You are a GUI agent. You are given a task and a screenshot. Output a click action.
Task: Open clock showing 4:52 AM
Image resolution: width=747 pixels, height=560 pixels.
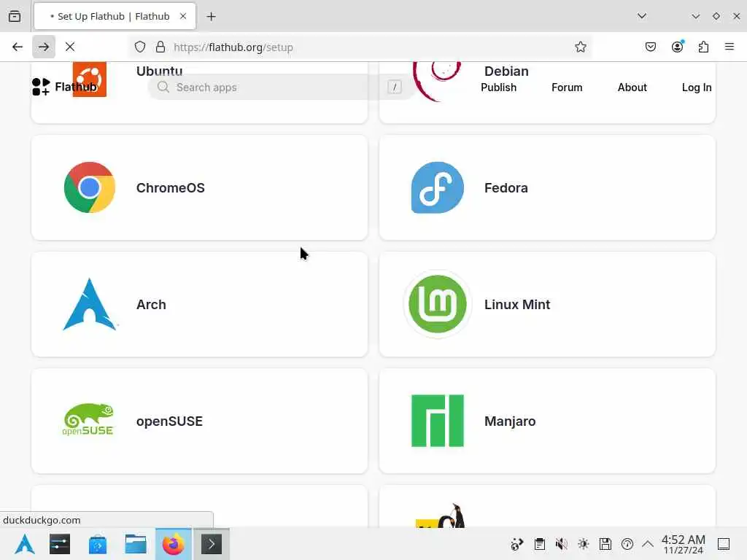pyautogui.click(x=683, y=544)
